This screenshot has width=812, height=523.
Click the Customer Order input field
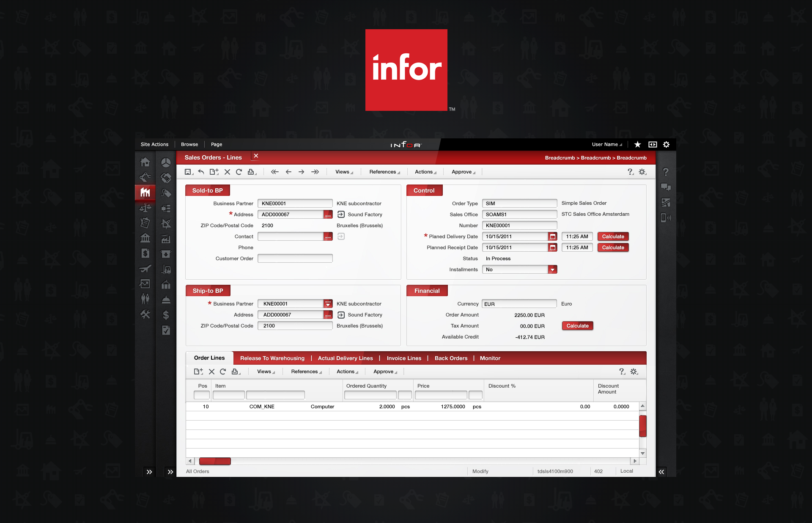pyautogui.click(x=295, y=259)
